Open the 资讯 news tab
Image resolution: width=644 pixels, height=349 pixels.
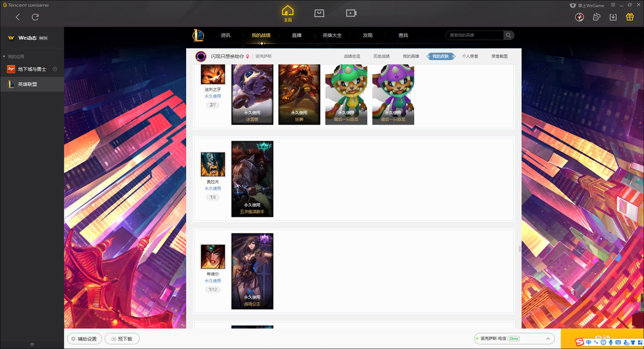pyautogui.click(x=225, y=35)
